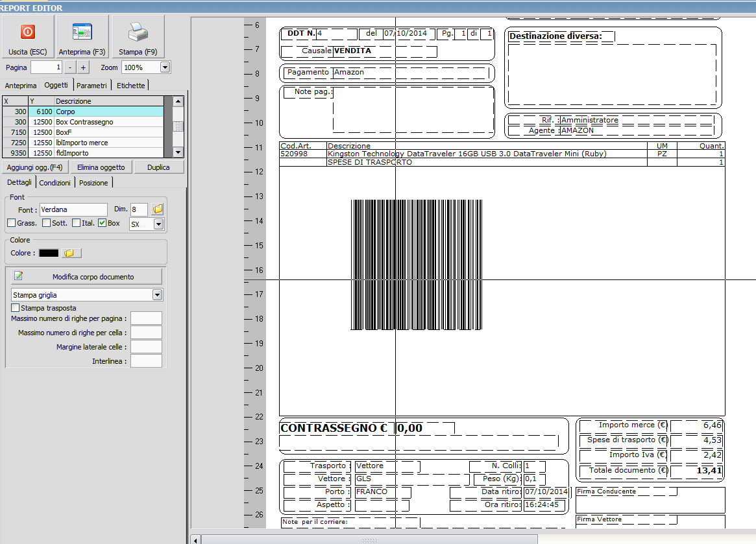Enable the Stampa trasposta checkbox
This screenshot has height=544, width=756.
pyautogui.click(x=16, y=307)
